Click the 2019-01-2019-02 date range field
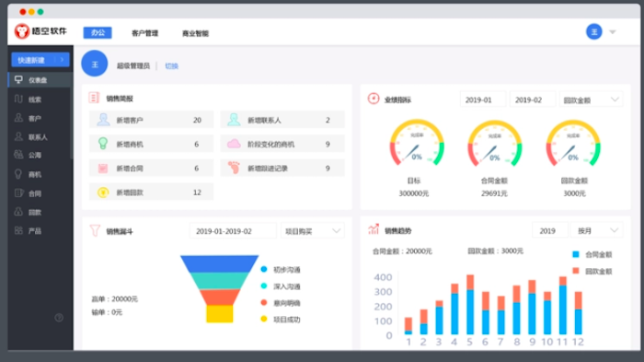The width and height of the screenshot is (644, 362). [233, 231]
